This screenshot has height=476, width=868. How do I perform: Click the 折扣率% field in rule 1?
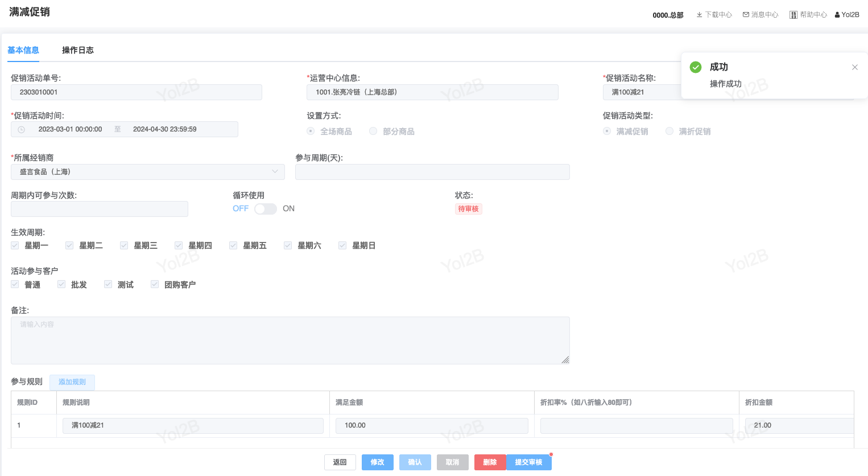[636, 426]
